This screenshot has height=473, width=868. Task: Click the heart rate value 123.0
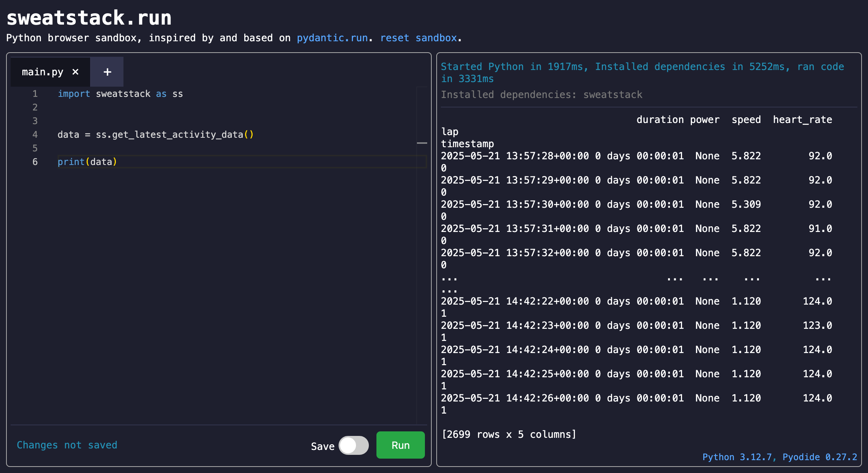tap(818, 325)
